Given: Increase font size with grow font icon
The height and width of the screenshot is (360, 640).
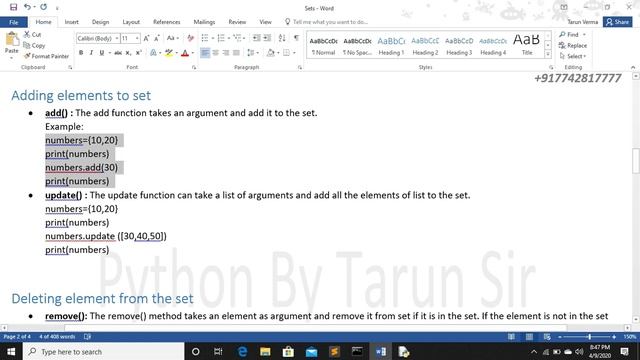Looking at the screenshot, I should 146,38.
